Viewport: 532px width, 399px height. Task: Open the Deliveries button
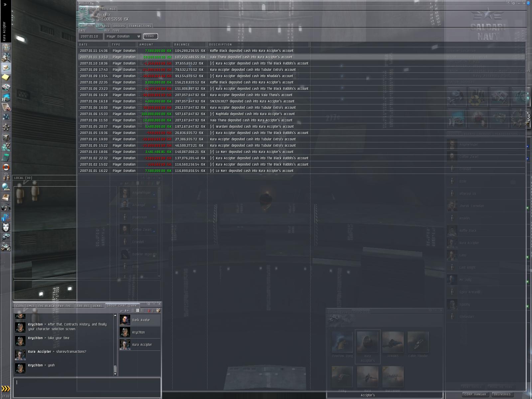pos(502,394)
